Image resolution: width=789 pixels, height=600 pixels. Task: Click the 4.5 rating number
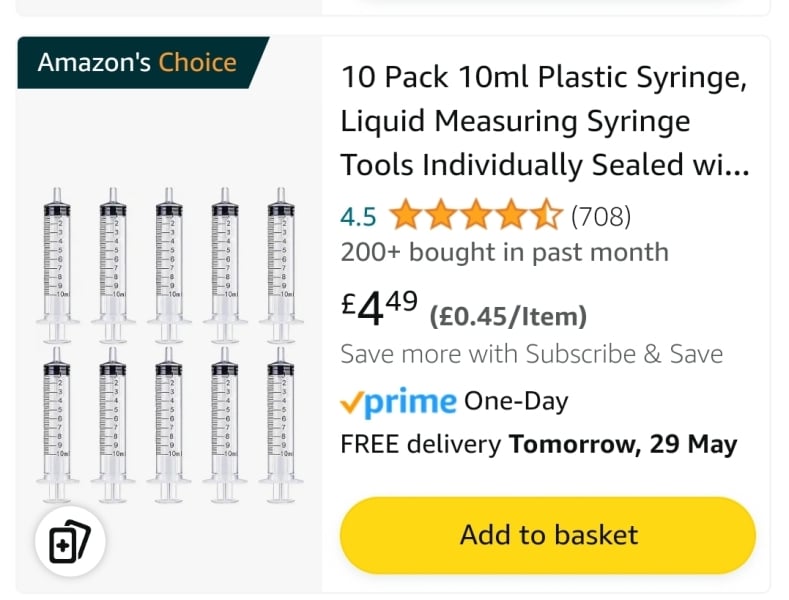coord(358,216)
